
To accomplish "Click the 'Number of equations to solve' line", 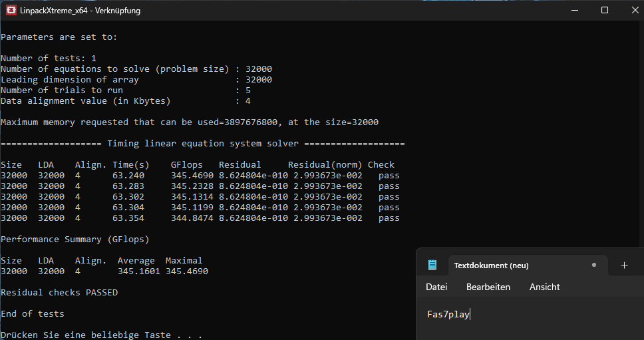I will click(x=136, y=69).
